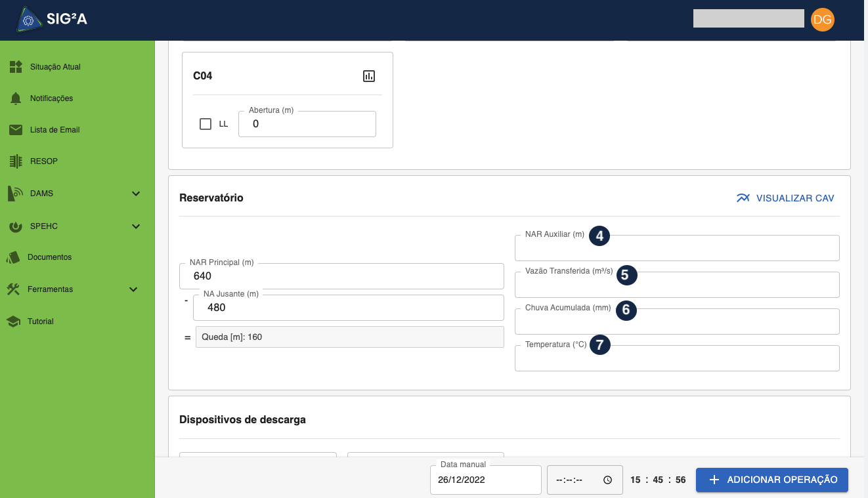The height and width of the screenshot is (498, 868).
Task: Click the Abertura (m) field in C04
Action: click(x=307, y=124)
